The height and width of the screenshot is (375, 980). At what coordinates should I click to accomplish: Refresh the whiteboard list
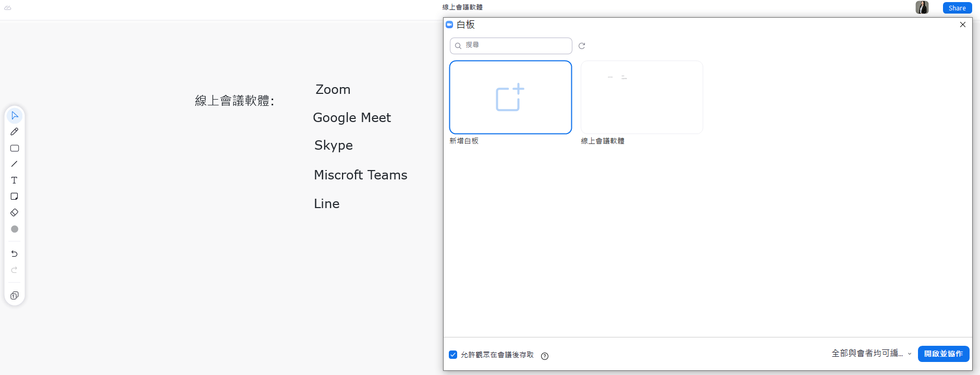click(x=582, y=46)
